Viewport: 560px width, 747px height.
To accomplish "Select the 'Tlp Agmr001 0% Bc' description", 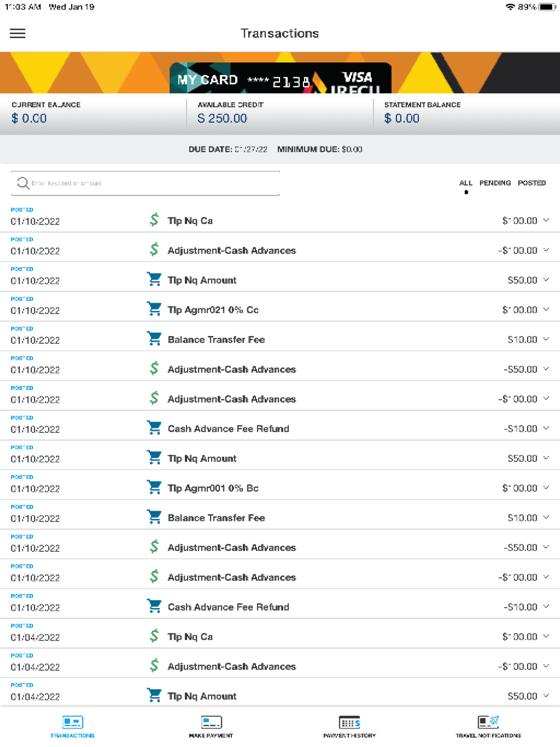I will tap(213, 488).
